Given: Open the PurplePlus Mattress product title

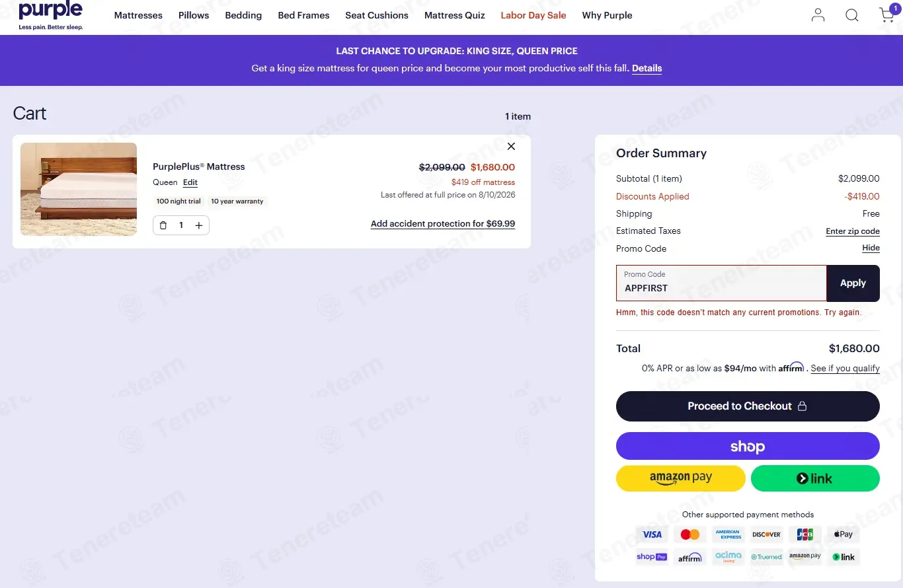Looking at the screenshot, I should pyautogui.click(x=199, y=166).
